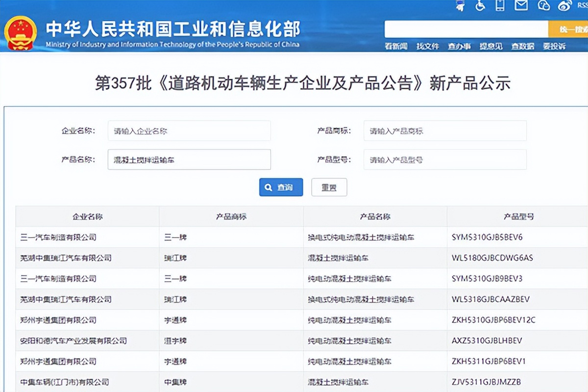Select the 查办事 navigation entry
The width and height of the screenshot is (588, 392).
pos(459,47)
